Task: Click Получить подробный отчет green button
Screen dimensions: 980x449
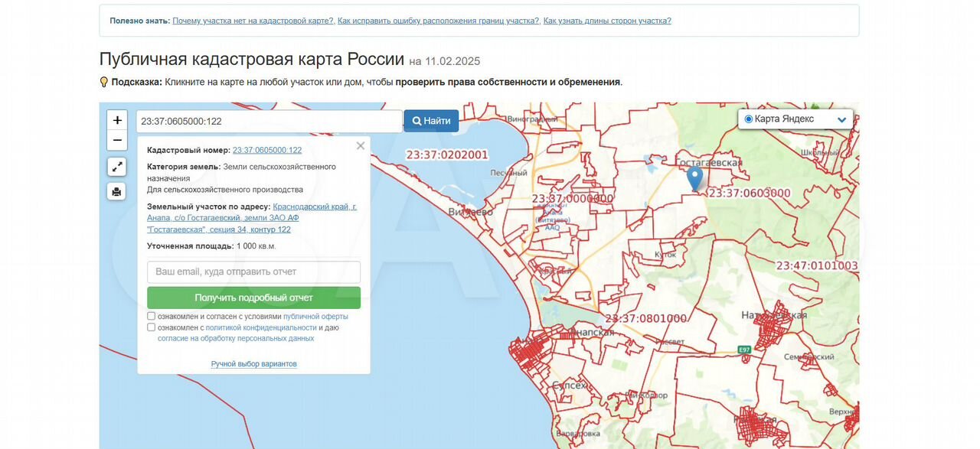Action: pyautogui.click(x=253, y=298)
